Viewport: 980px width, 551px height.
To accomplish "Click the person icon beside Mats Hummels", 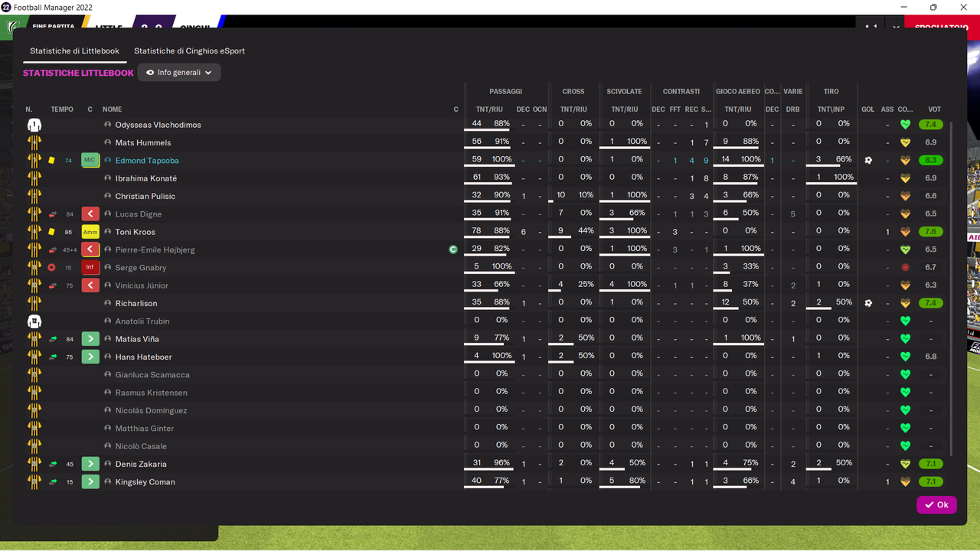I will point(108,142).
